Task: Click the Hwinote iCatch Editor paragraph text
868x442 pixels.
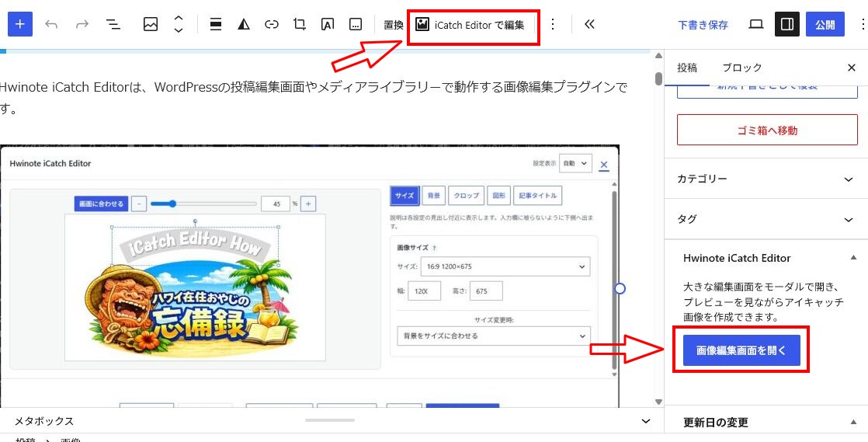Action: click(x=314, y=98)
